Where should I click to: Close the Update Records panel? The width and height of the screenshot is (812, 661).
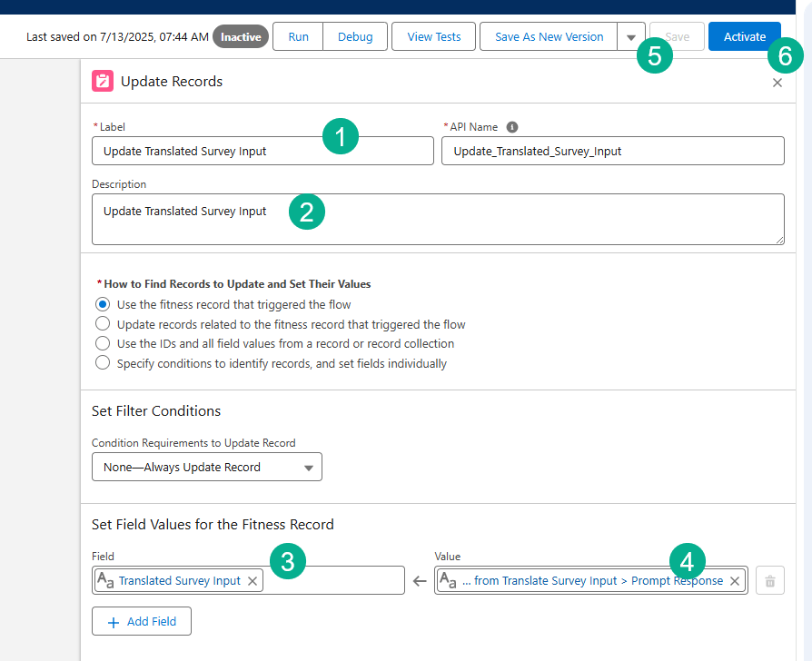coord(777,83)
